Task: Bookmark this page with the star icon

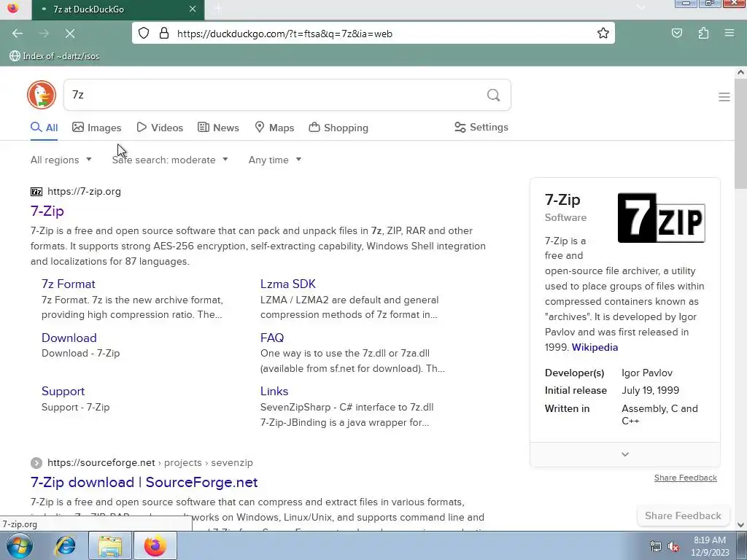Action: [603, 33]
